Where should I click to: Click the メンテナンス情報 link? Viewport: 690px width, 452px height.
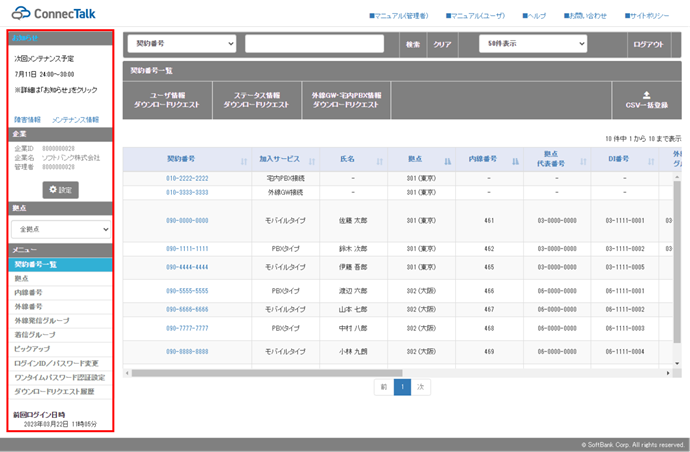click(75, 119)
